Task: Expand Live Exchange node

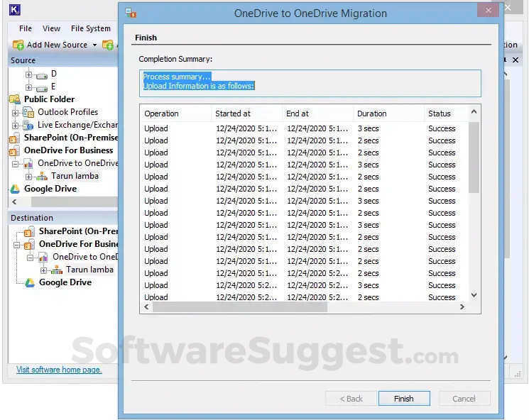Action: pyautogui.click(x=15, y=126)
